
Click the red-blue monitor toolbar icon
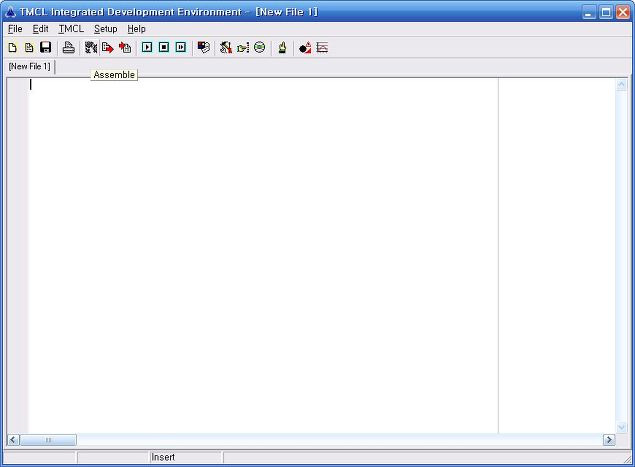click(x=204, y=48)
